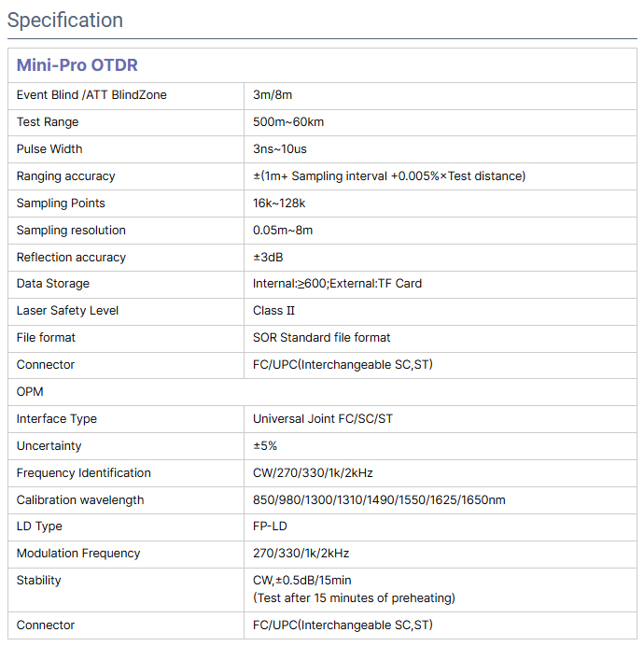Select the Test Range row label
This screenshot has width=644, height=646.
coord(48,122)
